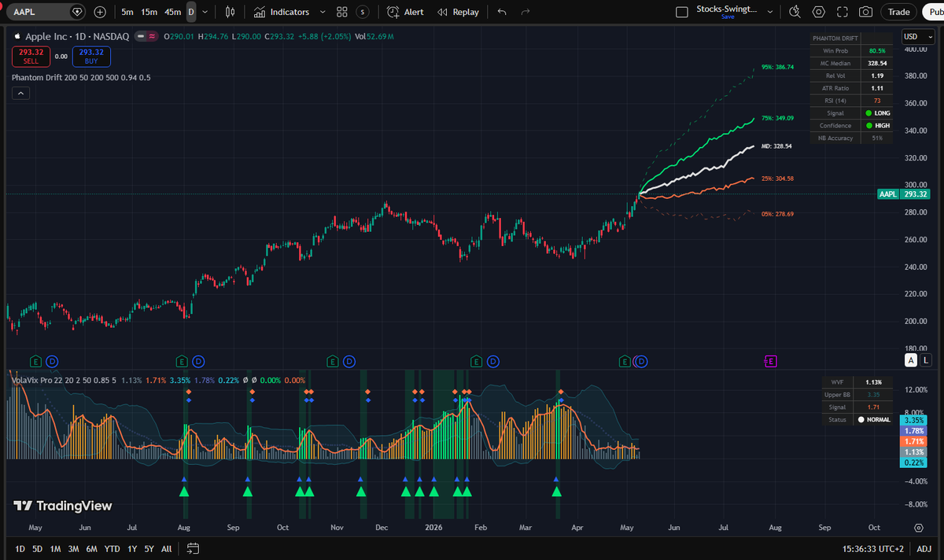Toggle the market status pill next to NASDAQ

145,37
